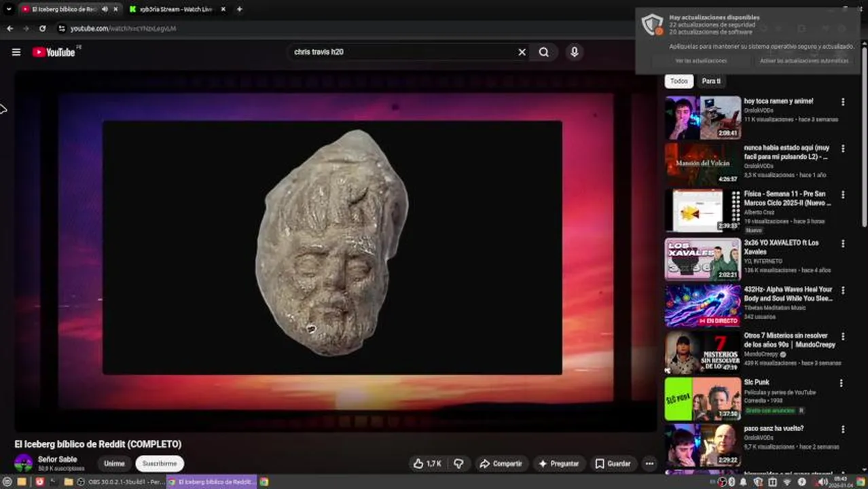This screenshot has height=489, width=868.
Task: Expand the tab search dropdown arrow
Action: [8, 9]
